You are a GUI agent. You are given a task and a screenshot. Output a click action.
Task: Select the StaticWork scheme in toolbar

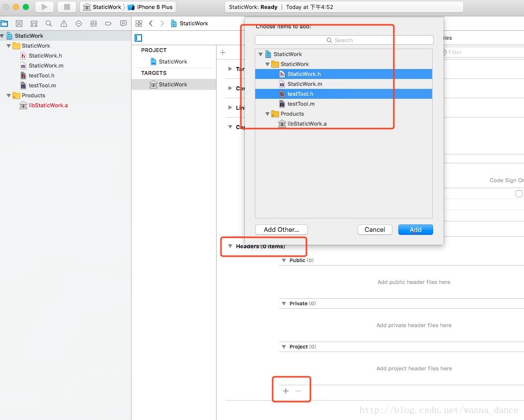pos(102,7)
